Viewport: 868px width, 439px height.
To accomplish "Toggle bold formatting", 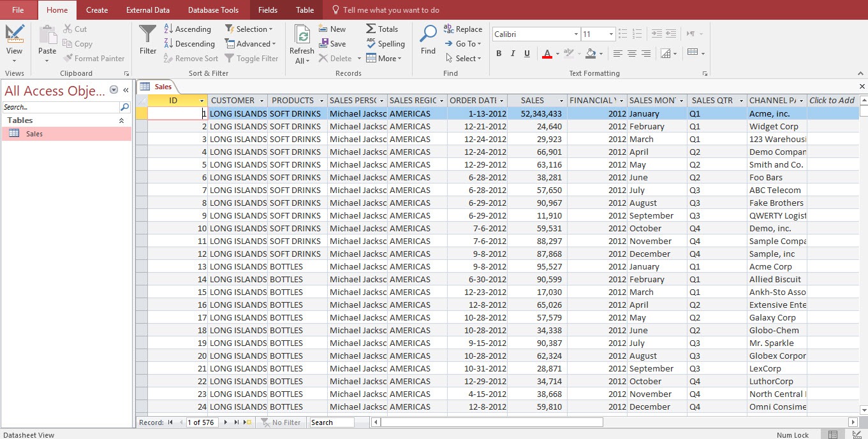I will (x=499, y=54).
